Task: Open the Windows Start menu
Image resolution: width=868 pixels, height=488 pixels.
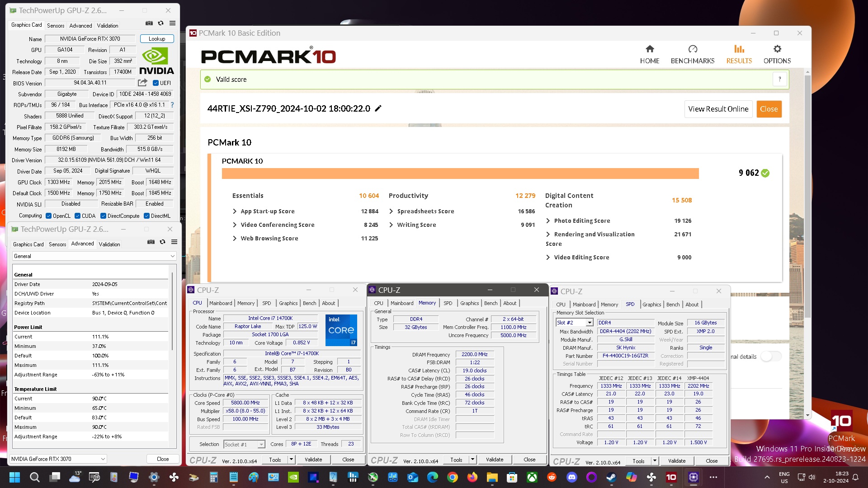Action: point(14,477)
